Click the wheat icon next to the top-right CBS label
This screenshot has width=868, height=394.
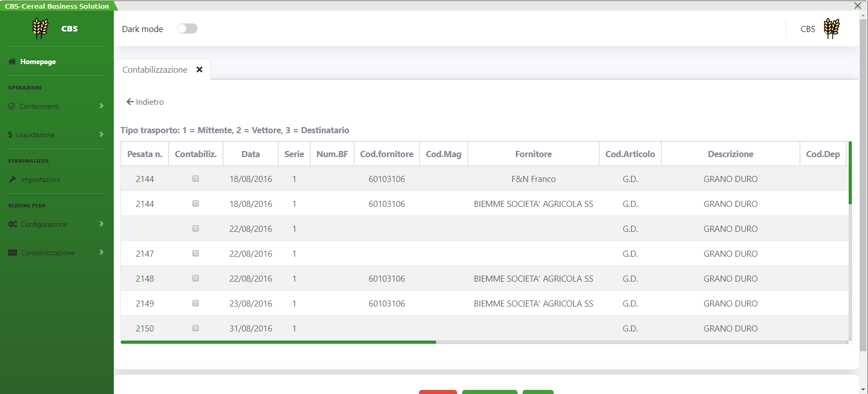(x=831, y=28)
